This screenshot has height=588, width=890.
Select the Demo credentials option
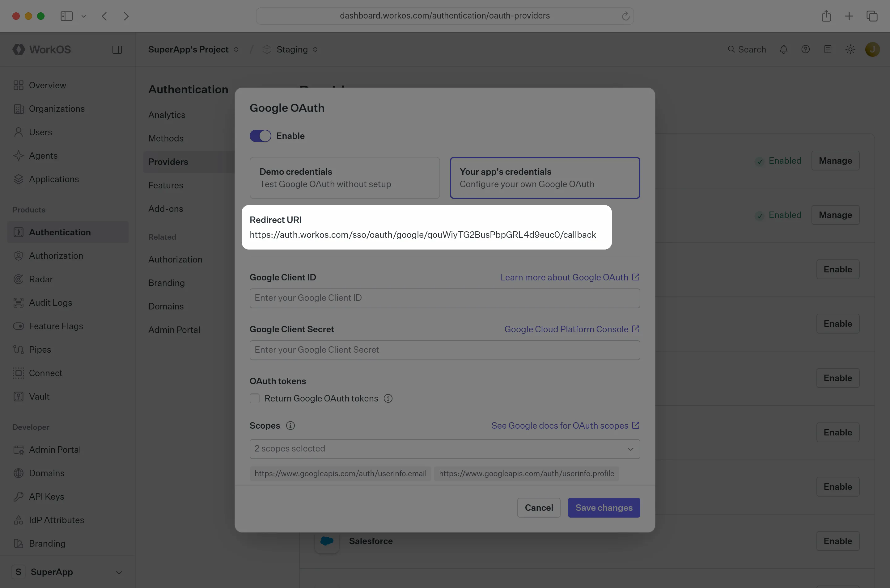345,178
